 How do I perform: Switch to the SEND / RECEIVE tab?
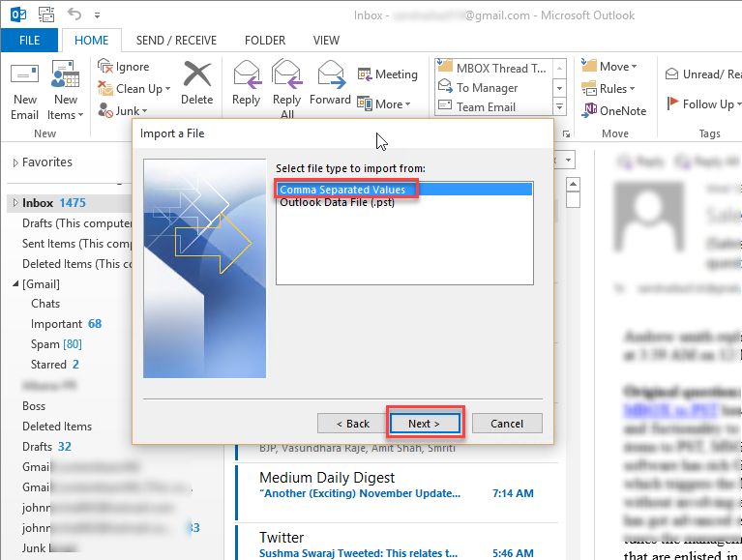(176, 41)
